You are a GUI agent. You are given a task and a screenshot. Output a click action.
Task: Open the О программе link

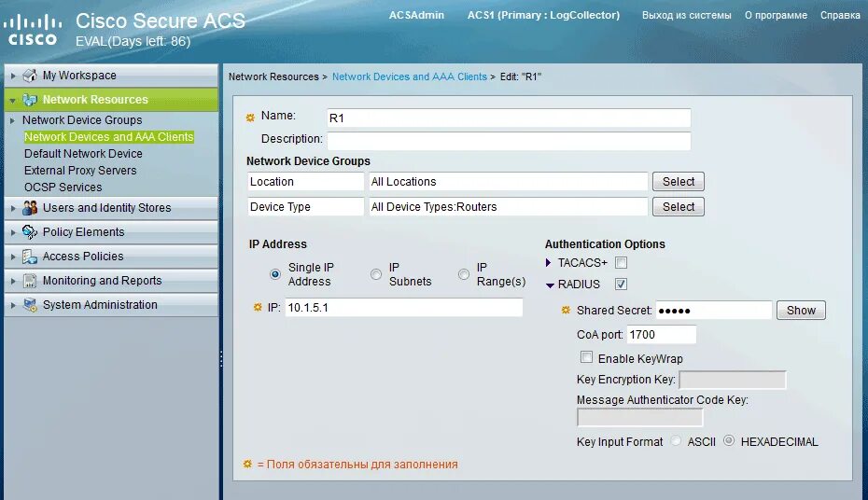coord(776,16)
